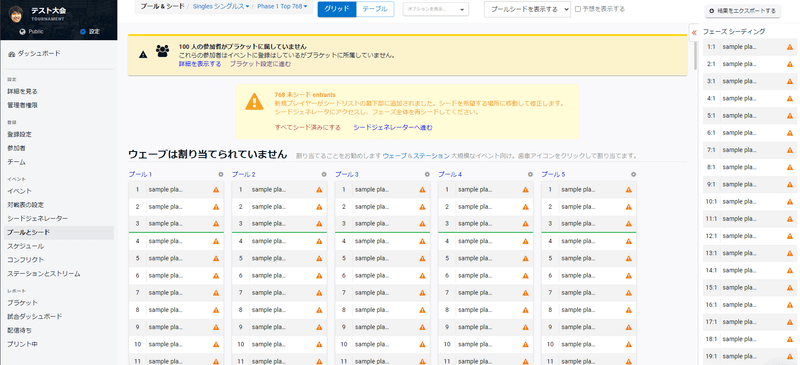
Task: Open 管理者権限 in the sidebar
Action: point(22,105)
